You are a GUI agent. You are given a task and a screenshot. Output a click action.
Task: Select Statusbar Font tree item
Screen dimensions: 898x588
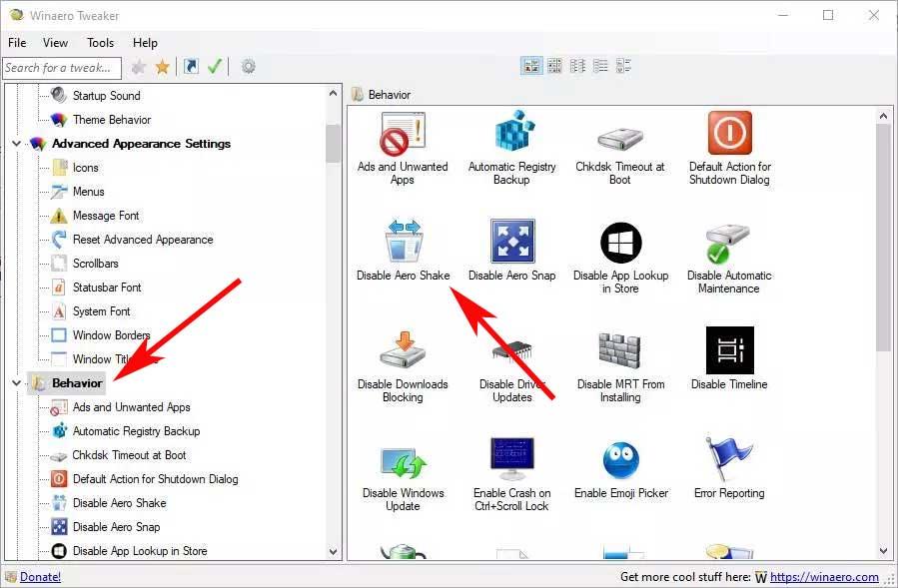click(107, 288)
